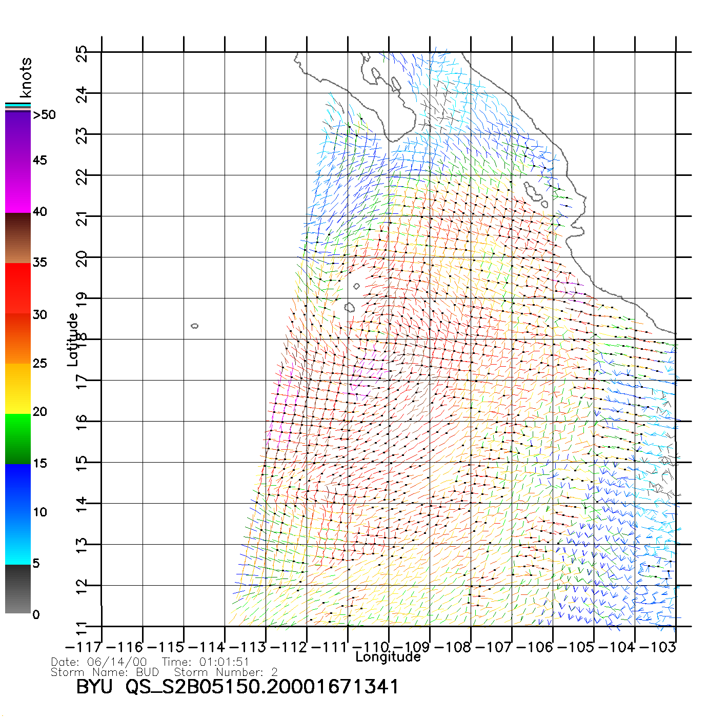
Task: Click the Storm Number 2 text
Action: [x=226, y=672]
